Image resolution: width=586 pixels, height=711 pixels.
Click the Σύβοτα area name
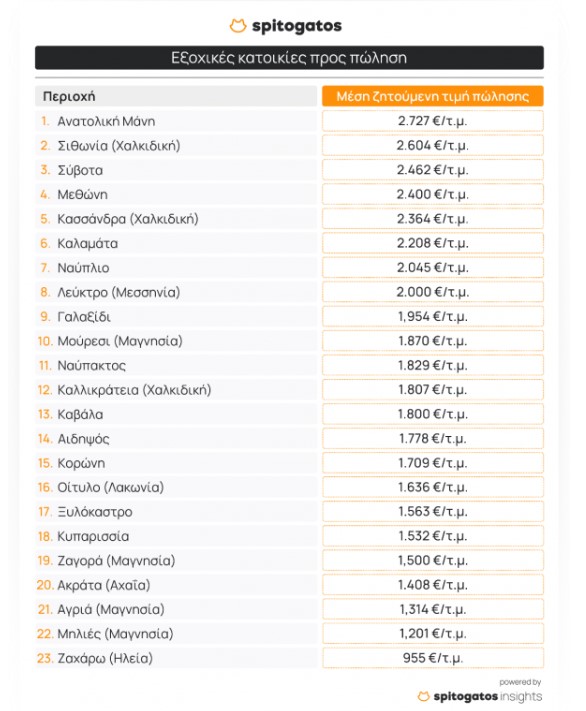tap(80, 170)
